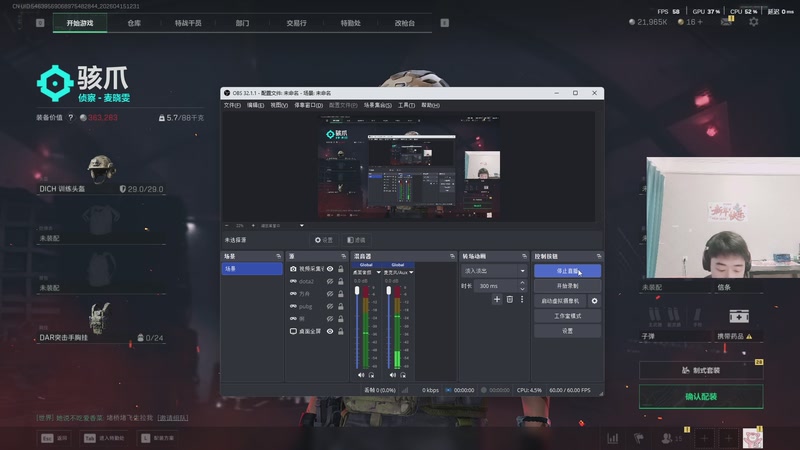Screen dimensions: 800x450
Task: Click camera icon of video capture source
Action: (293, 268)
